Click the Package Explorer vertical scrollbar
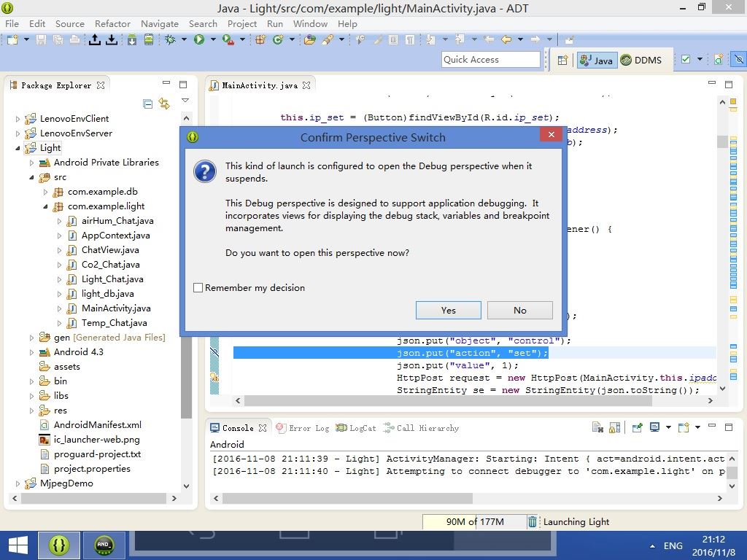 (x=186, y=302)
